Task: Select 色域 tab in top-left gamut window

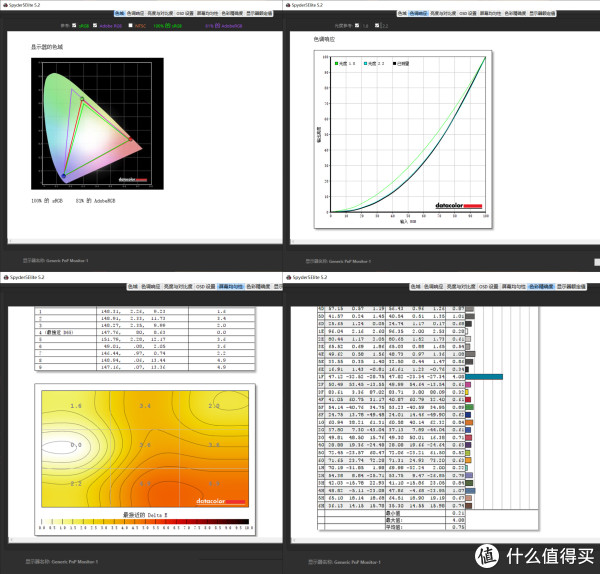Action: tap(119, 13)
